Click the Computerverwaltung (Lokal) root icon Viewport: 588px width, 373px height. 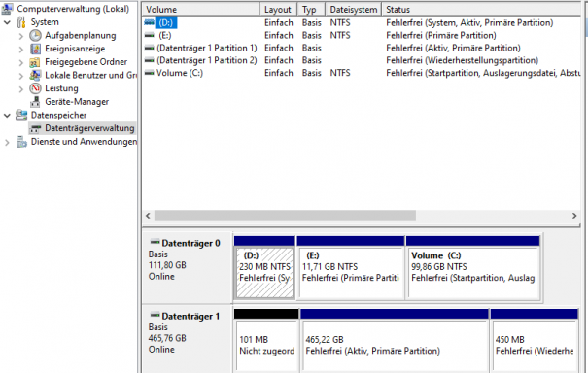[7, 8]
